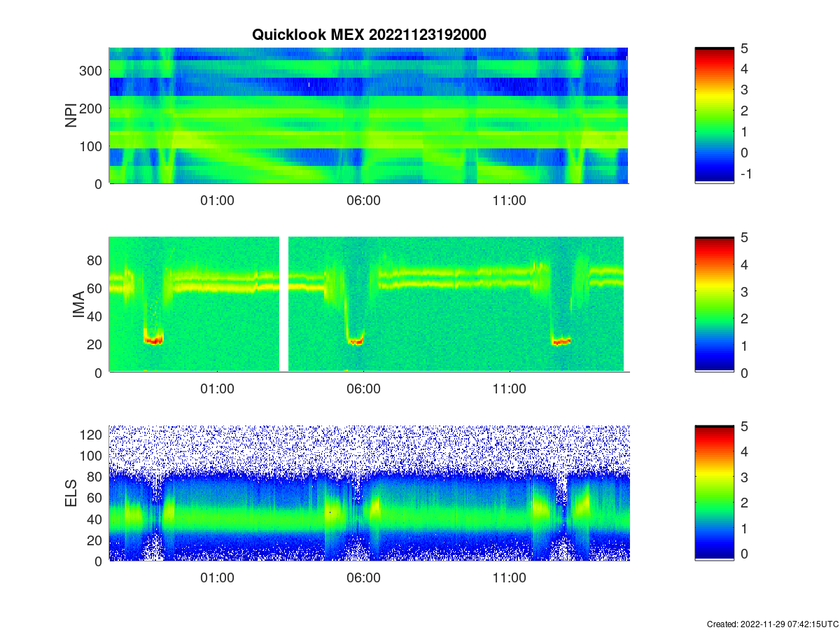Click the 06:00 tick under ELS plot
The height and width of the screenshot is (630, 840).
363,578
